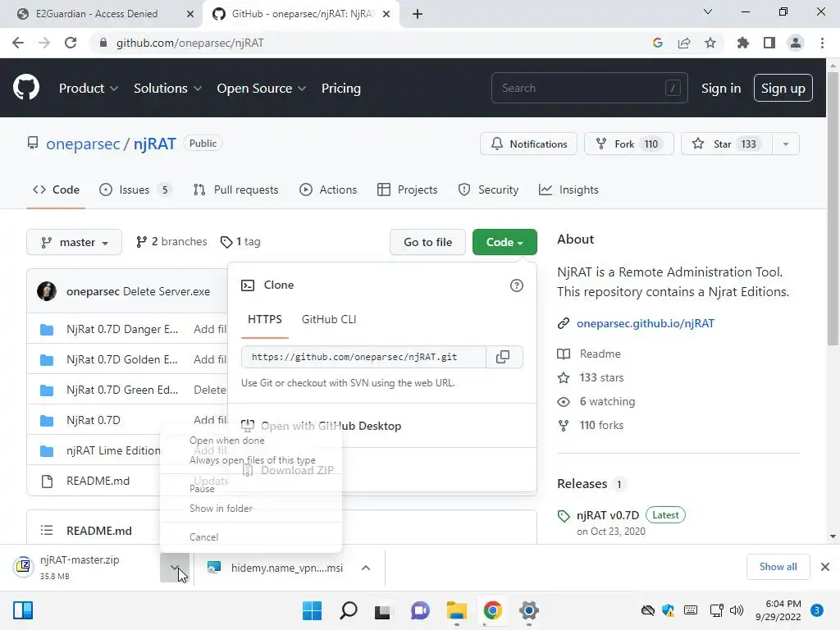Screen dimensions: 840x630
Task: Click the Go to file button
Action: (x=427, y=242)
